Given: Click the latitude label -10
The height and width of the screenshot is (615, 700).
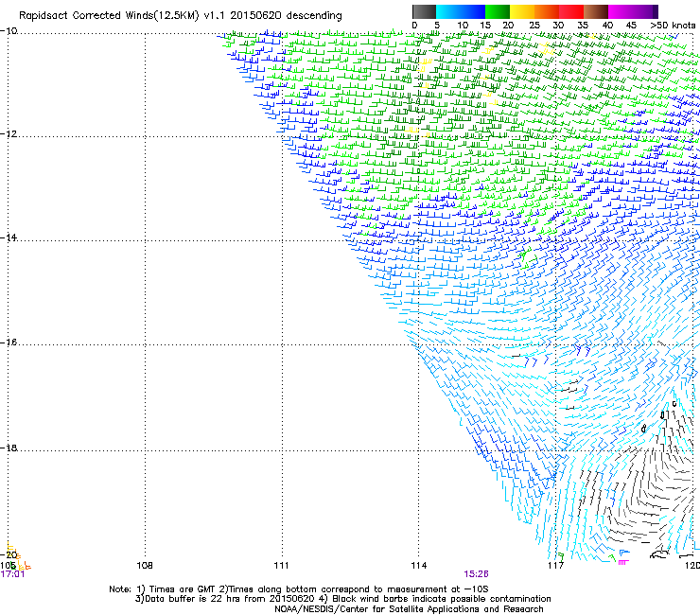Looking at the screenshot, I should click(x=9, y=31).
